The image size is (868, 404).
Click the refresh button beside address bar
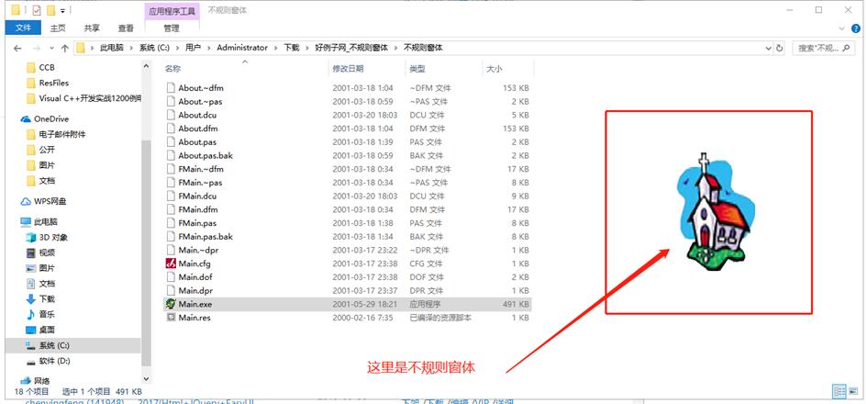click(x=780, y=48)
